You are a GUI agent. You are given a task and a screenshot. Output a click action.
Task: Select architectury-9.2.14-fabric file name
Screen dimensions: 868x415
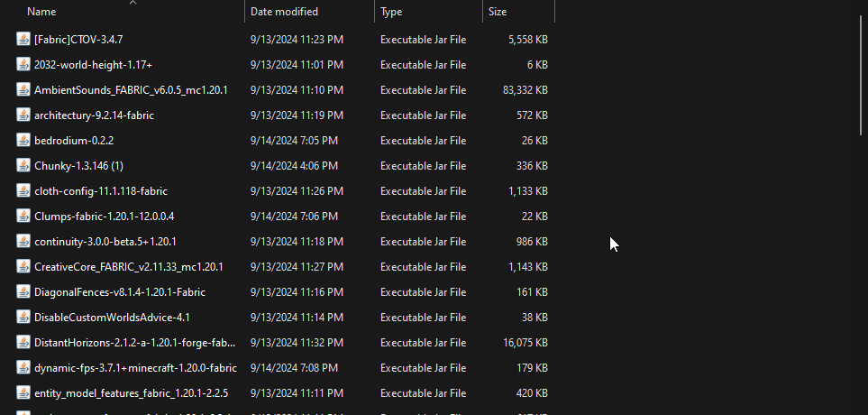94,115
